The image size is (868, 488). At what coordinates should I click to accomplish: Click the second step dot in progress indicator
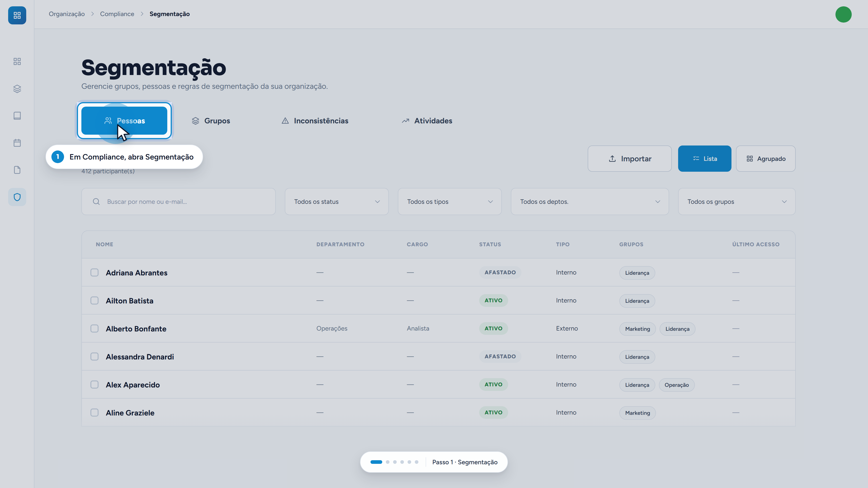point(387,462)
